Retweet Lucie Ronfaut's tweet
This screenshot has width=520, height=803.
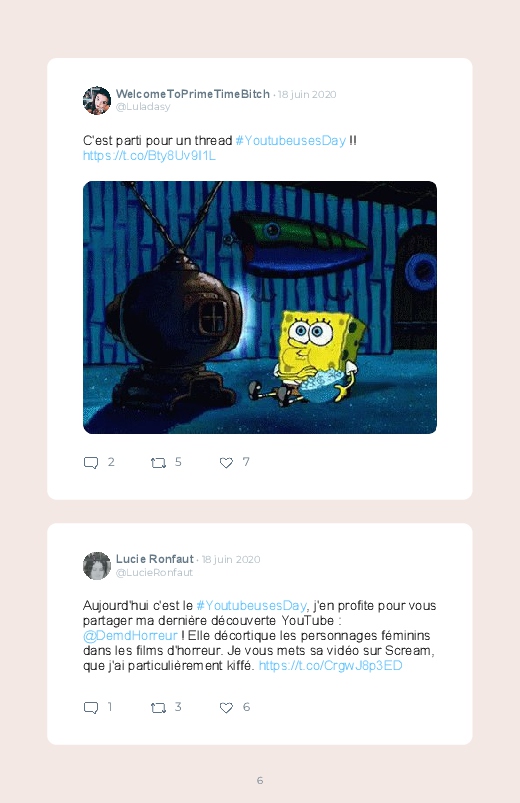158,708
